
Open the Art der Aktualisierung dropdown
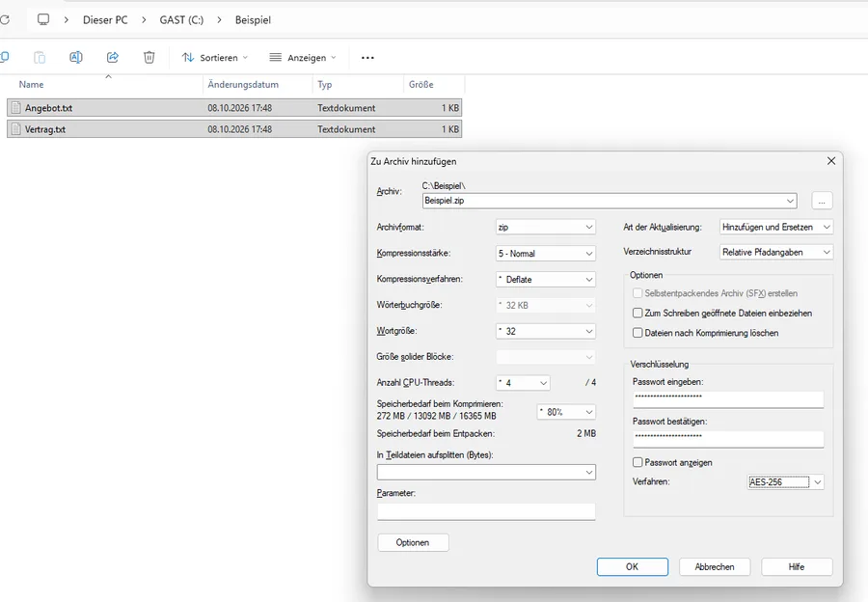pos(776,227)
